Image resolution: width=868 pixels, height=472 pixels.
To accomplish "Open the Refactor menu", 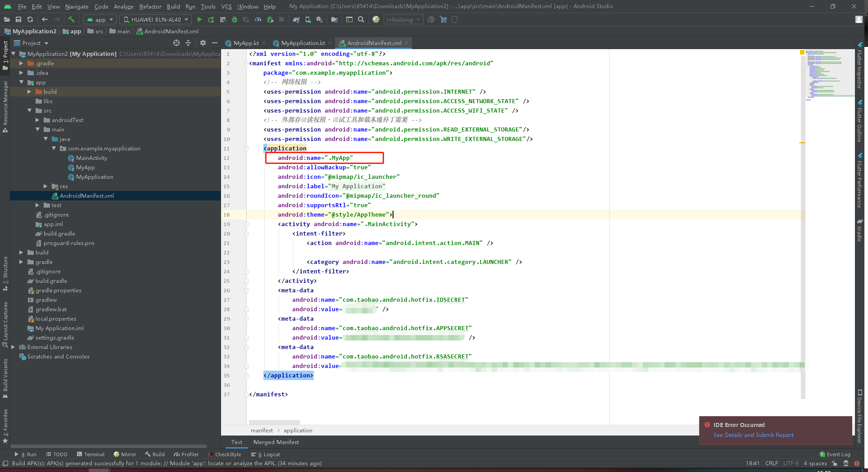I will [x=150, y=6].
